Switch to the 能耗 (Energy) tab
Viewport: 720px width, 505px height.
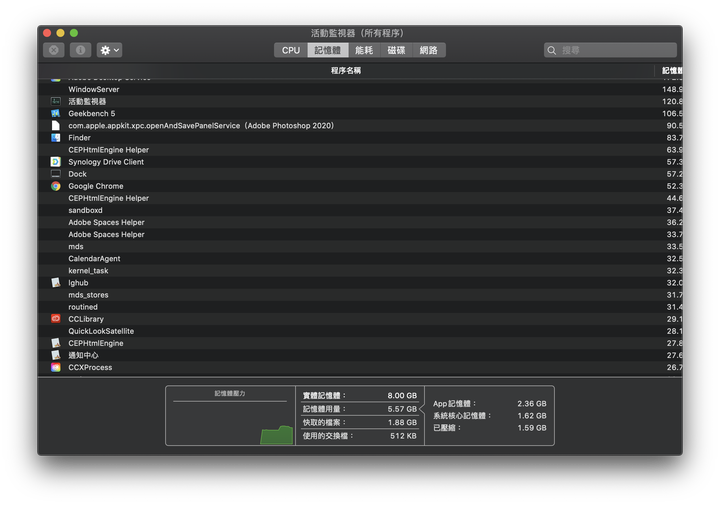point(364,50)
